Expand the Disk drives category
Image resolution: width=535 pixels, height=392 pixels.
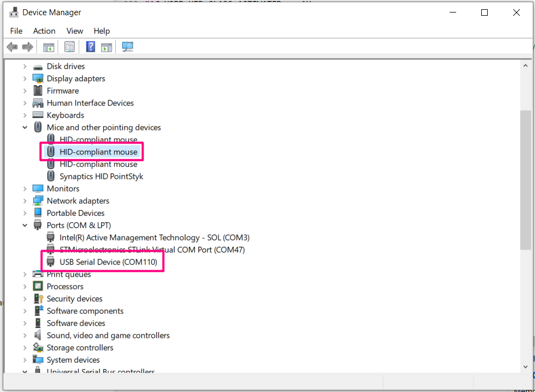click(x=24, y=66)
